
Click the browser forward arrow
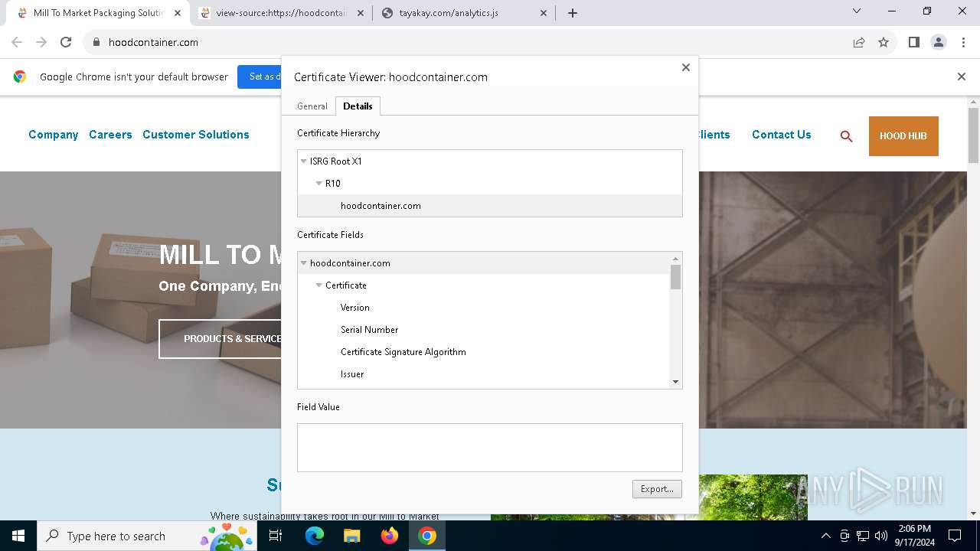tap(41, 42)
